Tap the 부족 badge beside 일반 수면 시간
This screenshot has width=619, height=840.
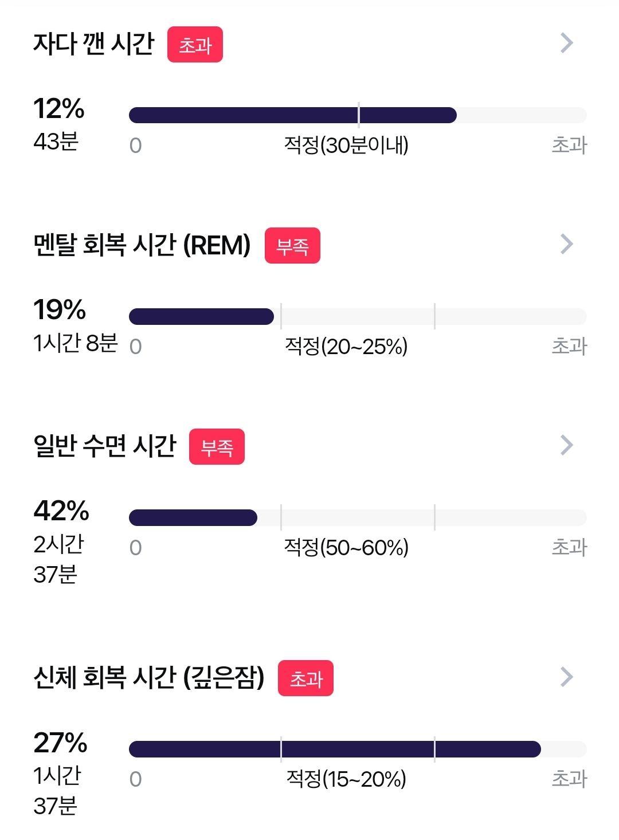pyautogui.click(x=217, y=446)
